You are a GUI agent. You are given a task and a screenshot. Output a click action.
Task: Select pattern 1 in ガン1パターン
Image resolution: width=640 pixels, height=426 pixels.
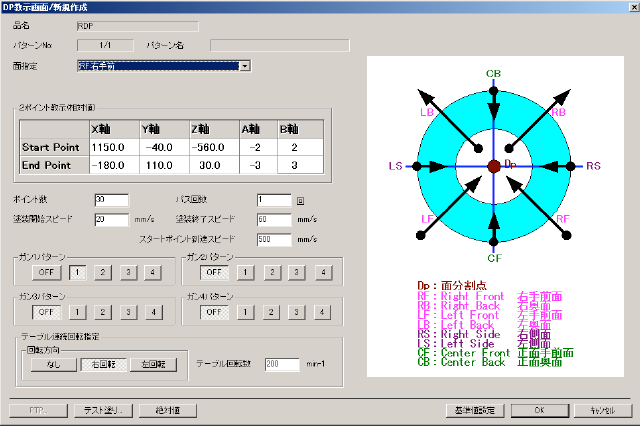[77, 272]
